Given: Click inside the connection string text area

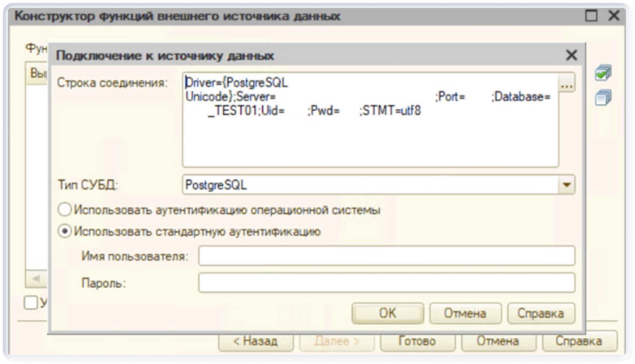Looking at the screenshot, I should pos(370,136).
